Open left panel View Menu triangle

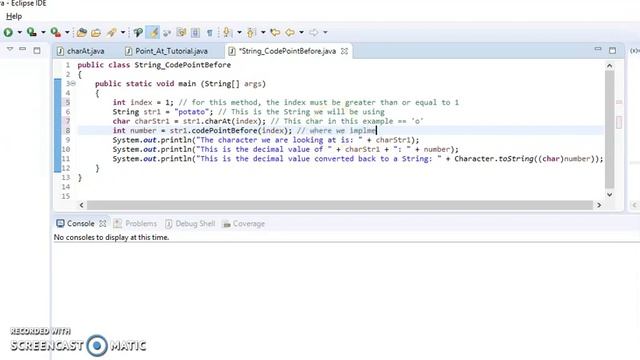point(10,49)
